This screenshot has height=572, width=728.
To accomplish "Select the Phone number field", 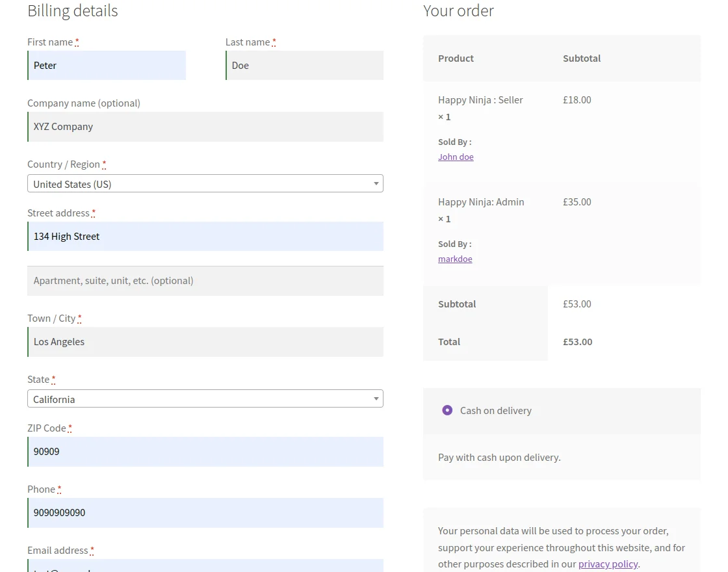I will tap(205, 512).
